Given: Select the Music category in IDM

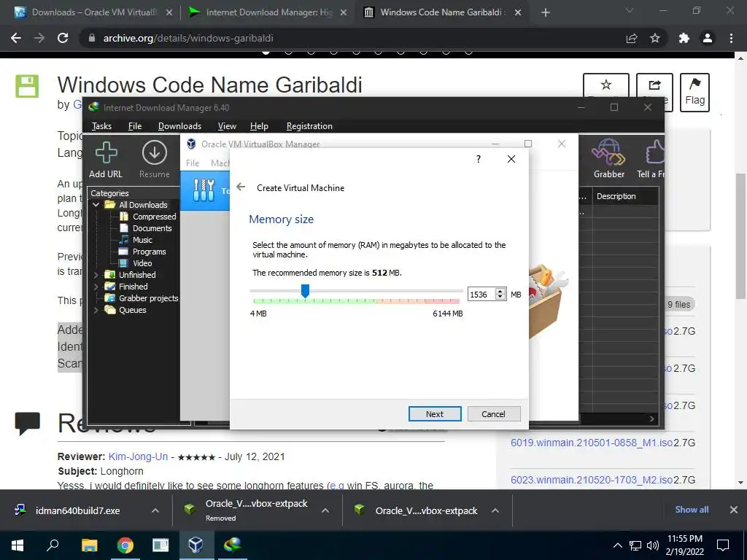Looking at the screenshot, I should coord(142,240).
